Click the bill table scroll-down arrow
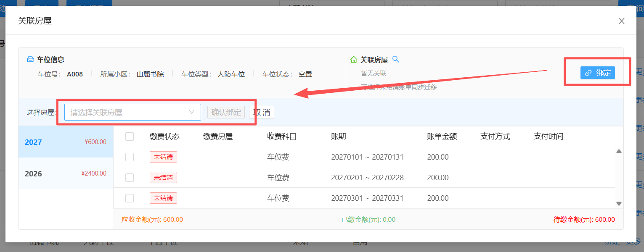 619,203
